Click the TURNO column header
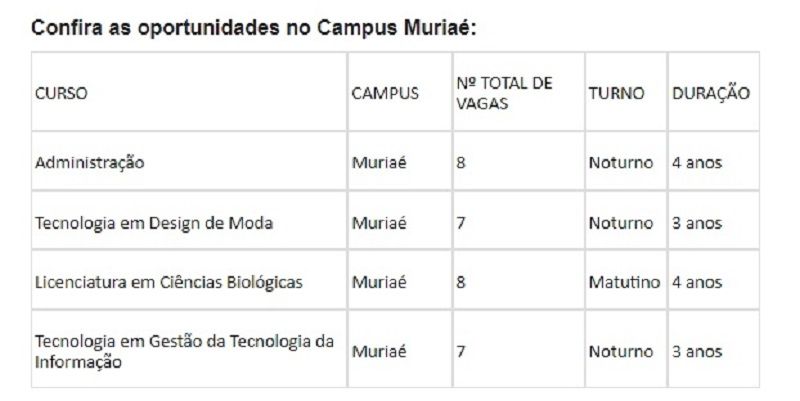Image resolution: width=800 pixels, height=401 pixels. point(615,93)
